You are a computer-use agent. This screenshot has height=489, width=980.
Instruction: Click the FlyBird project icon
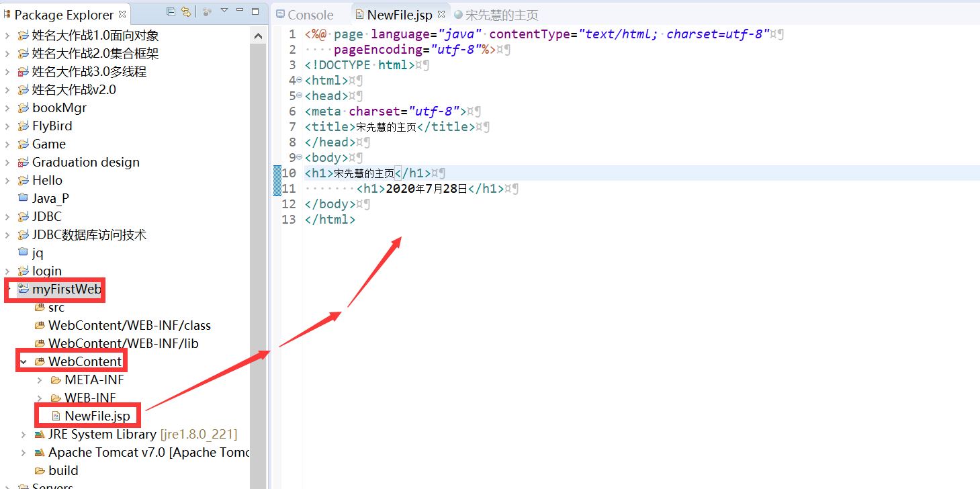click(x=24, y=126)
